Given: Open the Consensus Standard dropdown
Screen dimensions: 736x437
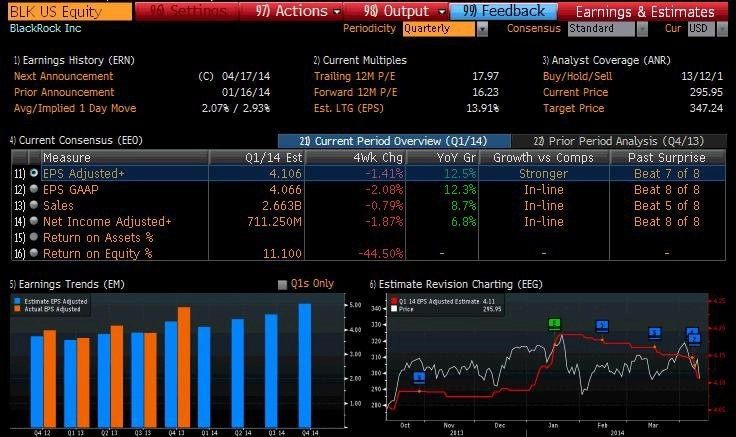Looking at the screenshot, I should (x=642, y=29).
